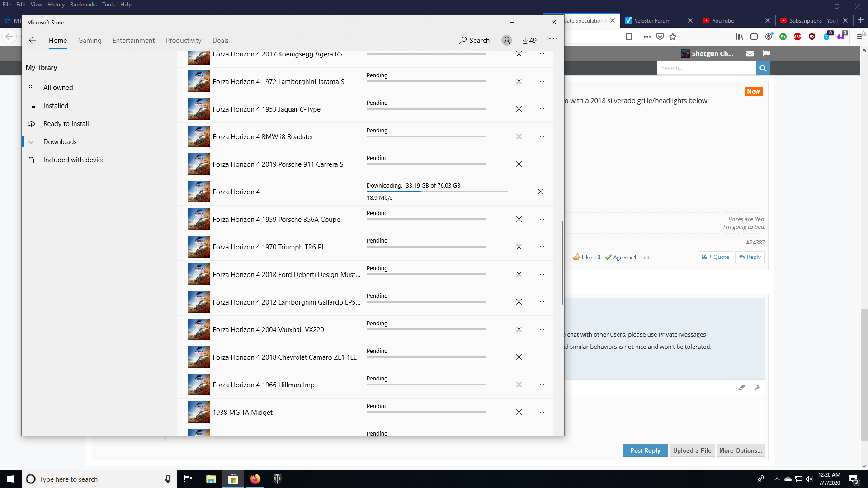The height and width of the screenshot is (488, 868).
Task: Go back in Microsoft Store
Action: pos(33,40)
